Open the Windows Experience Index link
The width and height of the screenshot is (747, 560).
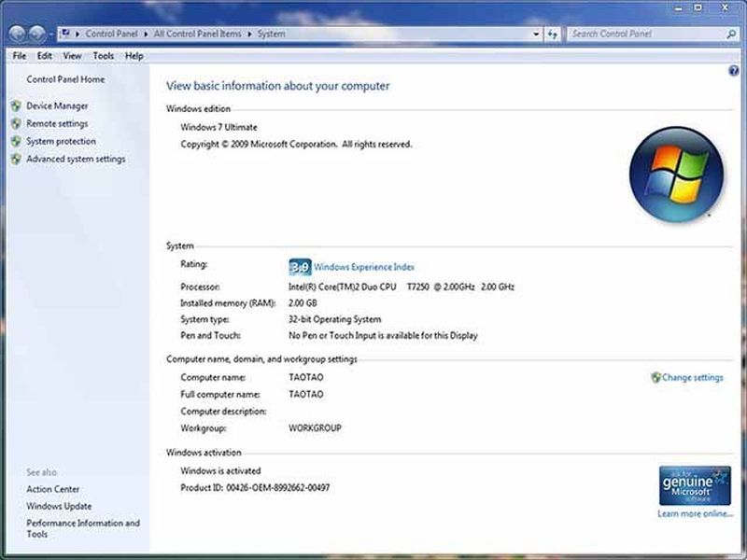364,267
